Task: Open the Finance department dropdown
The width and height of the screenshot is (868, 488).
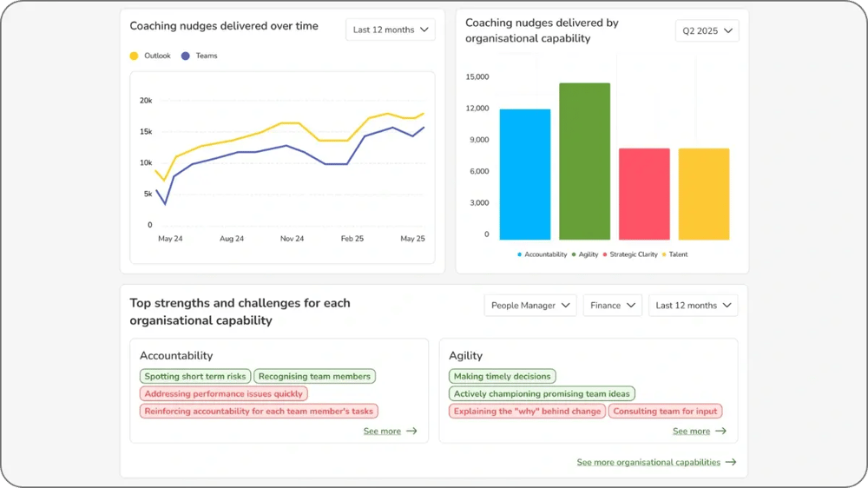Action: [x=612, y=306]
